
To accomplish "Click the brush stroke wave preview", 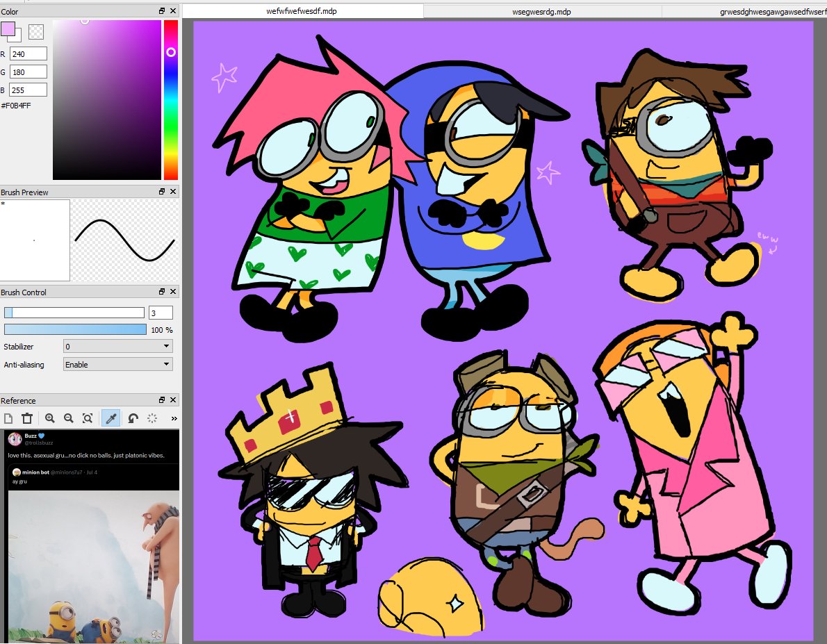I will pos(124,240).
